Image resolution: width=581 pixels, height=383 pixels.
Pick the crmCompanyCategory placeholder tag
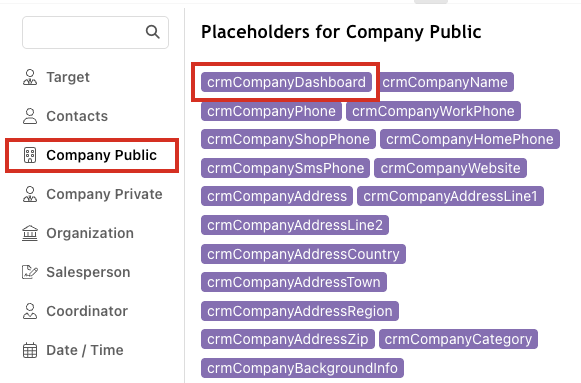458,339
